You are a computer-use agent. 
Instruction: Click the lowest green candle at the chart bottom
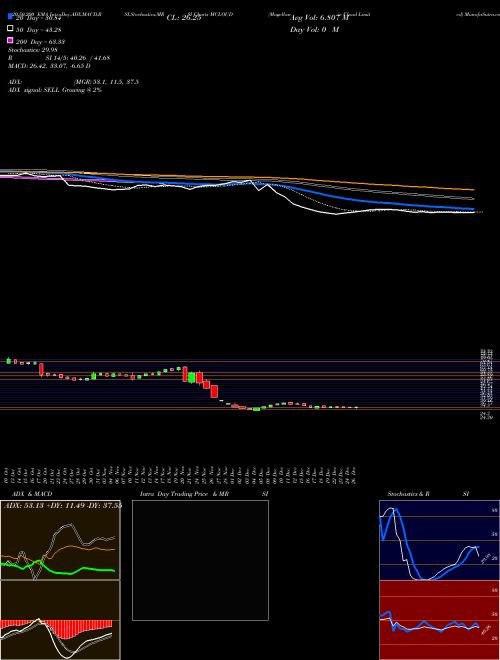click(x=256, y=409)
